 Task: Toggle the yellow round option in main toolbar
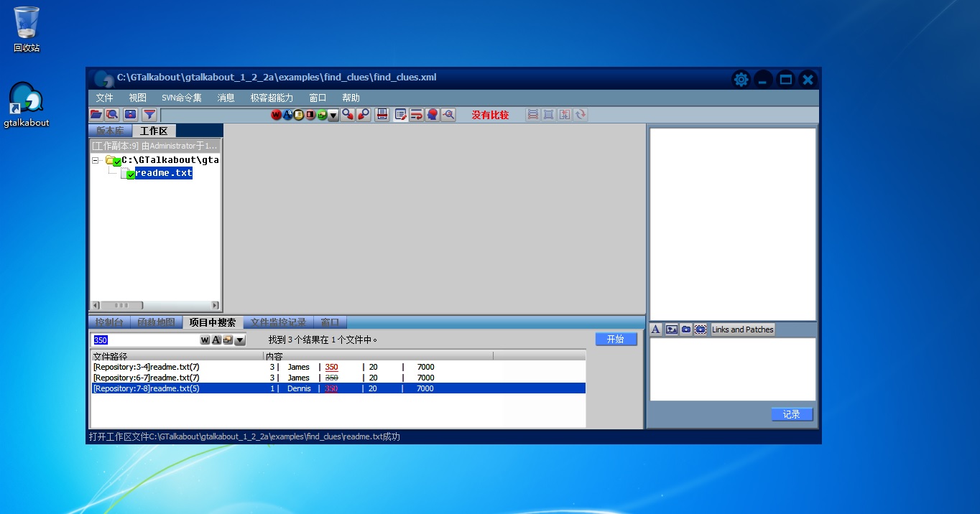pos(299,115)
